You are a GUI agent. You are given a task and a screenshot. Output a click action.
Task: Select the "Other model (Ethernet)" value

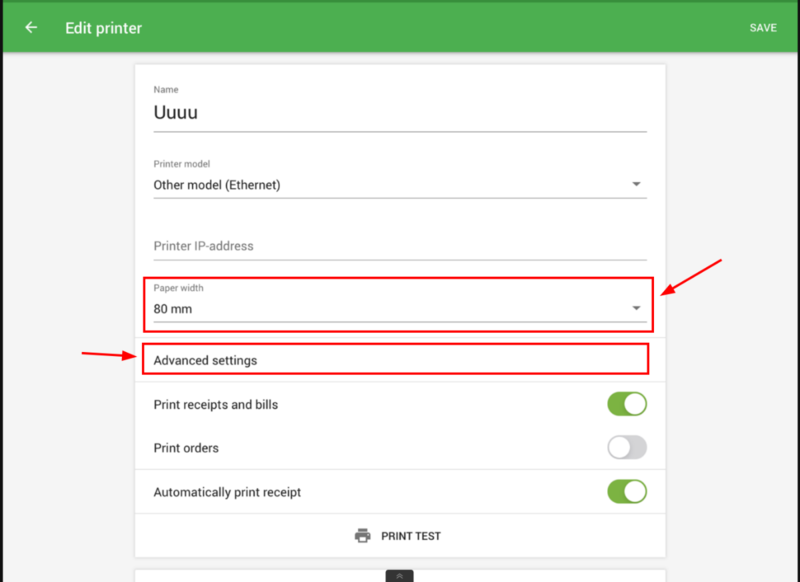[x=217, y=185]
